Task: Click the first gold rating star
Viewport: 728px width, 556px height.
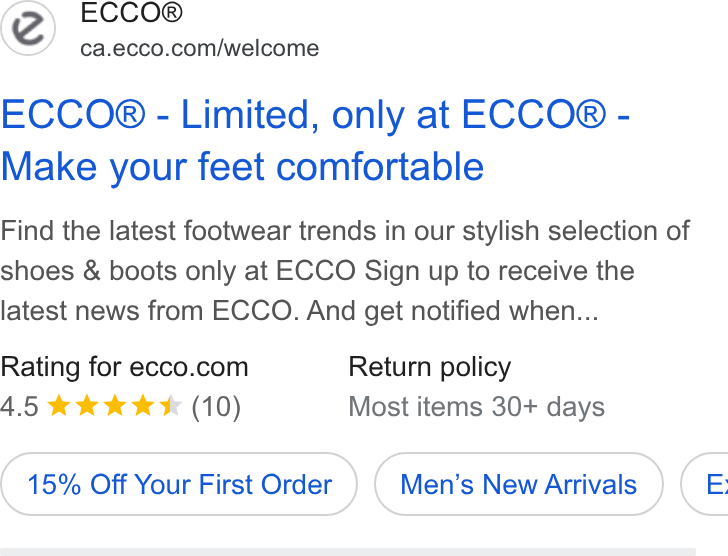Action: (59, 406)
